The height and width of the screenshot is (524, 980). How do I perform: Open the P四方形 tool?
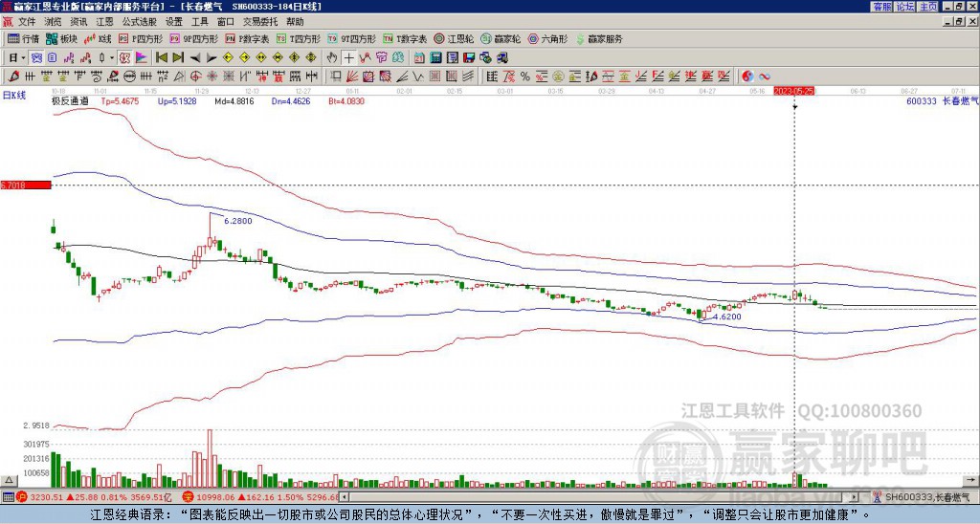[141, 38]
